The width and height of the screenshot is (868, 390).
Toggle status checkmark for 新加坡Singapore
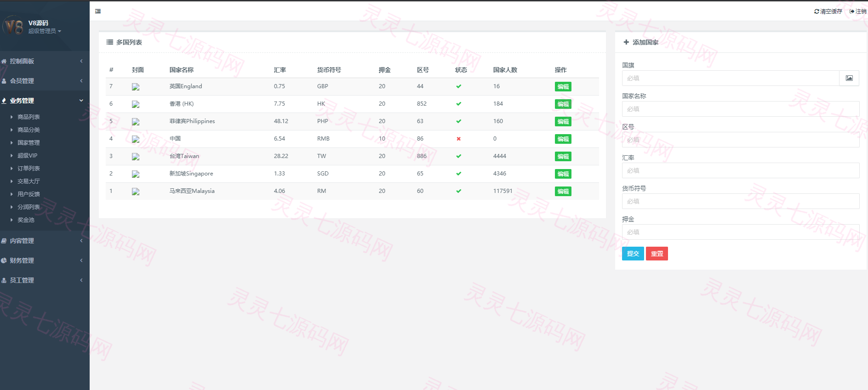pyautogui.click(x=458, y=174)
